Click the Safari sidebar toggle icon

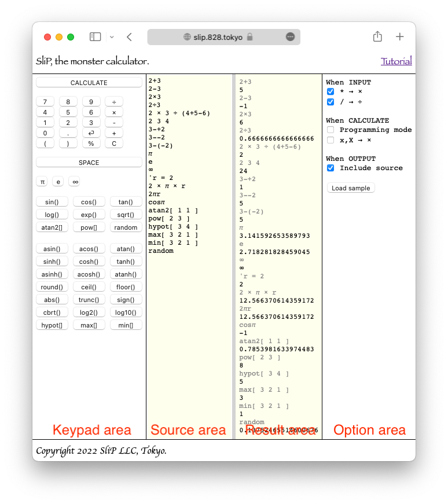(x=95, y=37)
